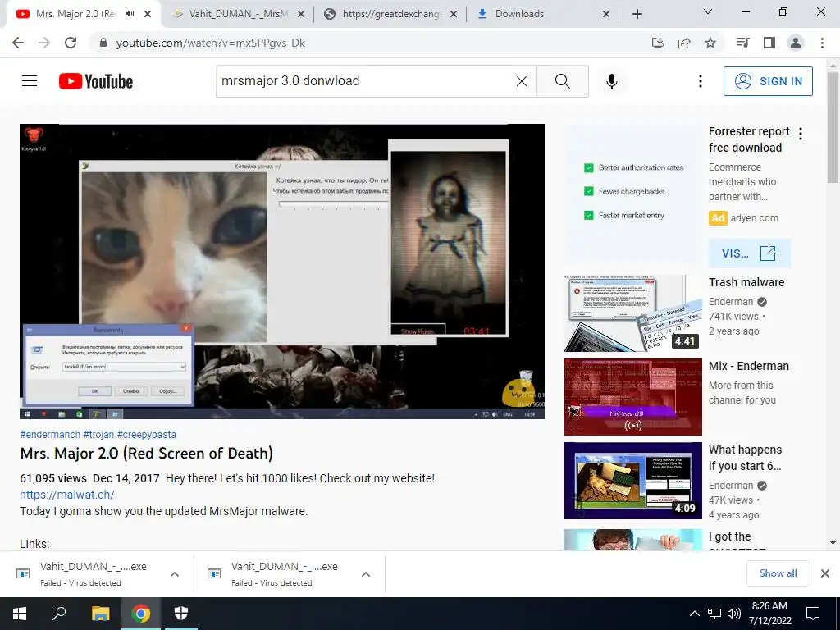Open the Trash malware video thumbnail
Viewport: 840px width, 630px height.
tap(632, 313)
